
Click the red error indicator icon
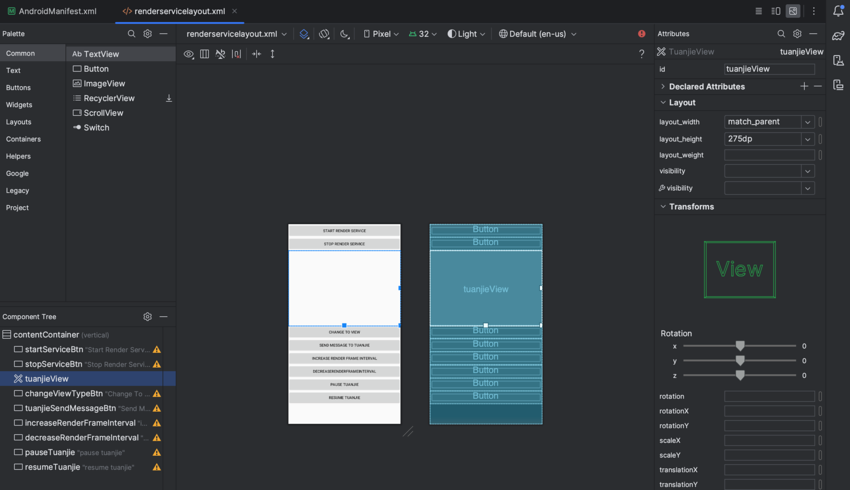(641, 34)
